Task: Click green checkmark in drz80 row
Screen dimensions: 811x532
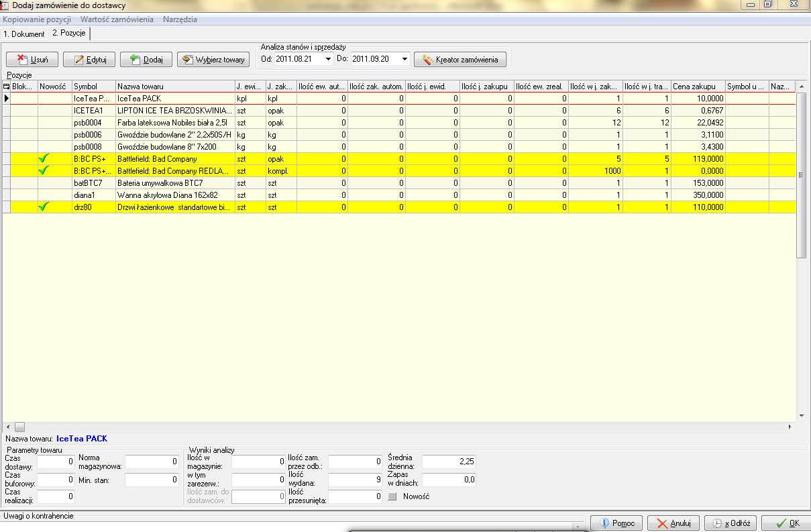Action: click(x=44, y=207)
